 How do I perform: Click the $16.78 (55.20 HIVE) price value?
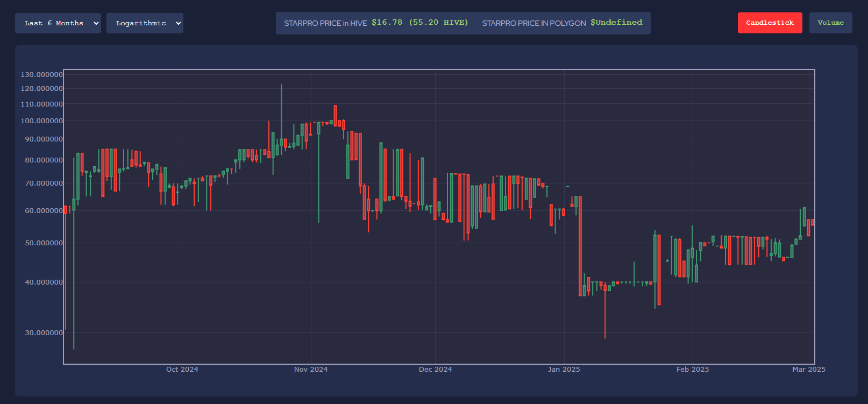pyautogui.click(x=419, y=23)
